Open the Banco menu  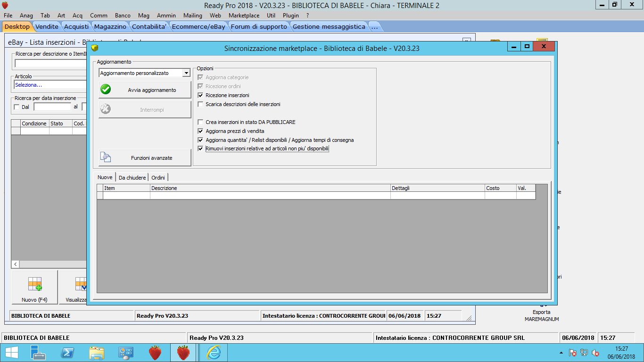[x=123, y=16]
